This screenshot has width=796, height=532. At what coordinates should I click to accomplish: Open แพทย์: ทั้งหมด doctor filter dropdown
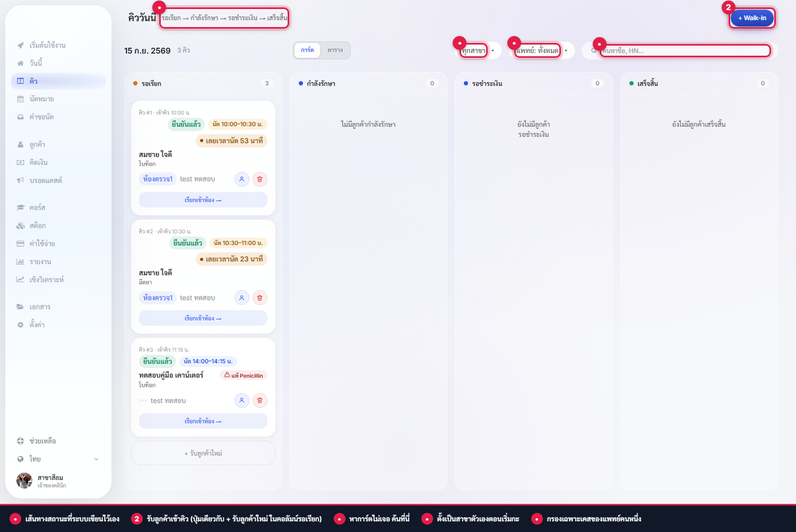click(542, 51)
